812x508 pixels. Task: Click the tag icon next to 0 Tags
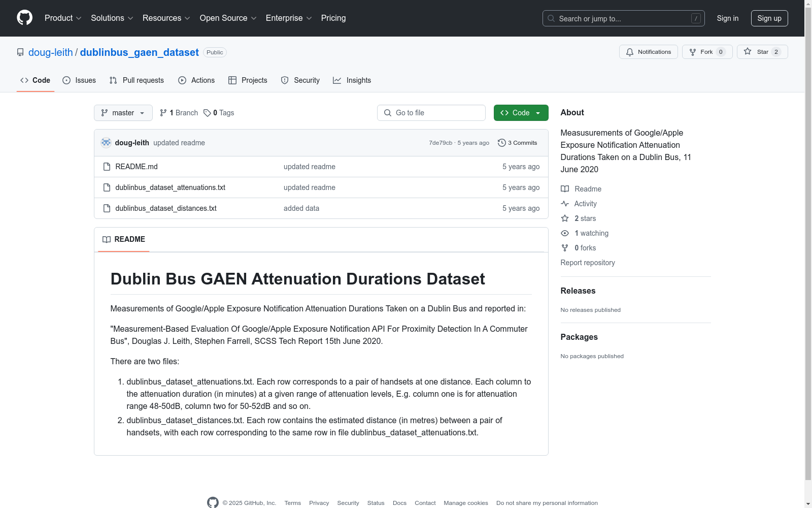tap(207, 113)
